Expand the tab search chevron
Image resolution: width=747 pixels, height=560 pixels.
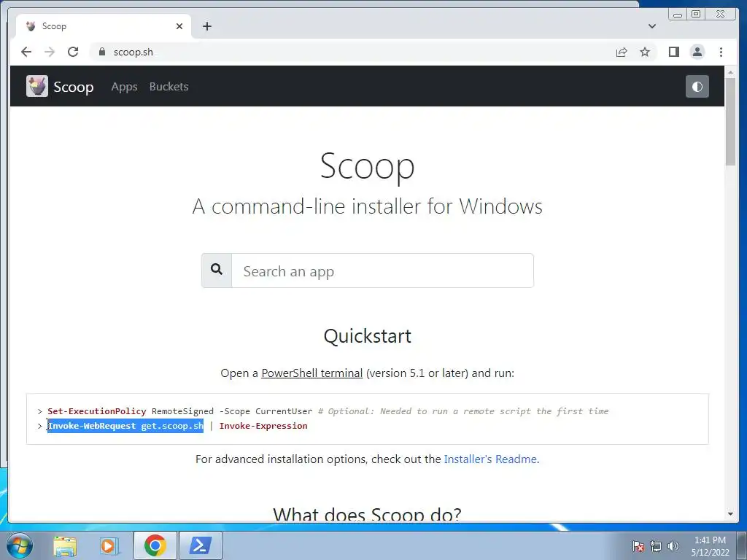click(652, 26)
